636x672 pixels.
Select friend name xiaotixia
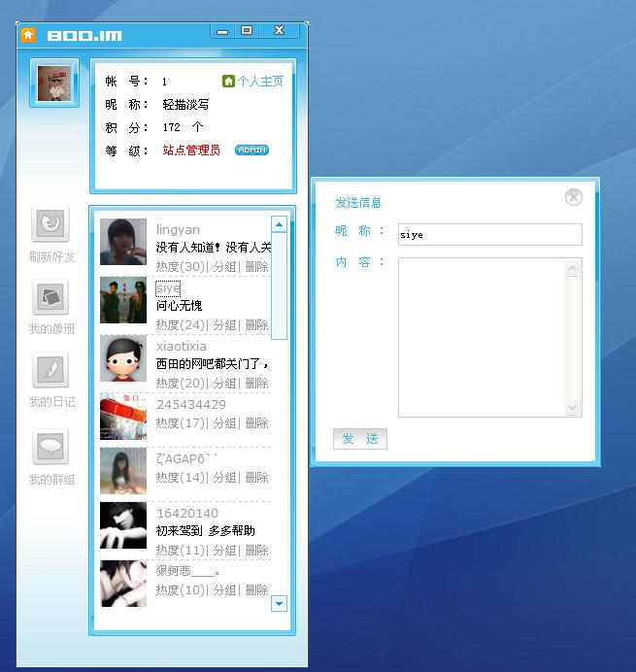(x=182, y=346)
